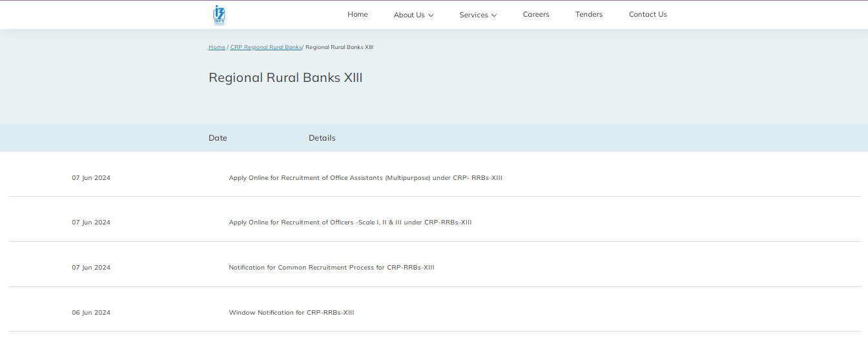Click the Regional Rural Banks XIII breadcrumb text
This screenshot has width=868, height=347.
pos(339,47)
